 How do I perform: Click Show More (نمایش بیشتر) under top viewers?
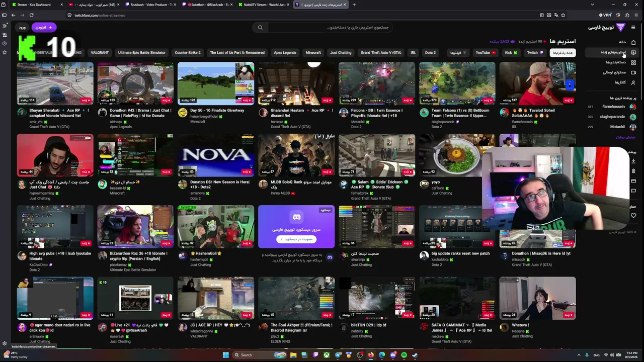coord(626,137)
